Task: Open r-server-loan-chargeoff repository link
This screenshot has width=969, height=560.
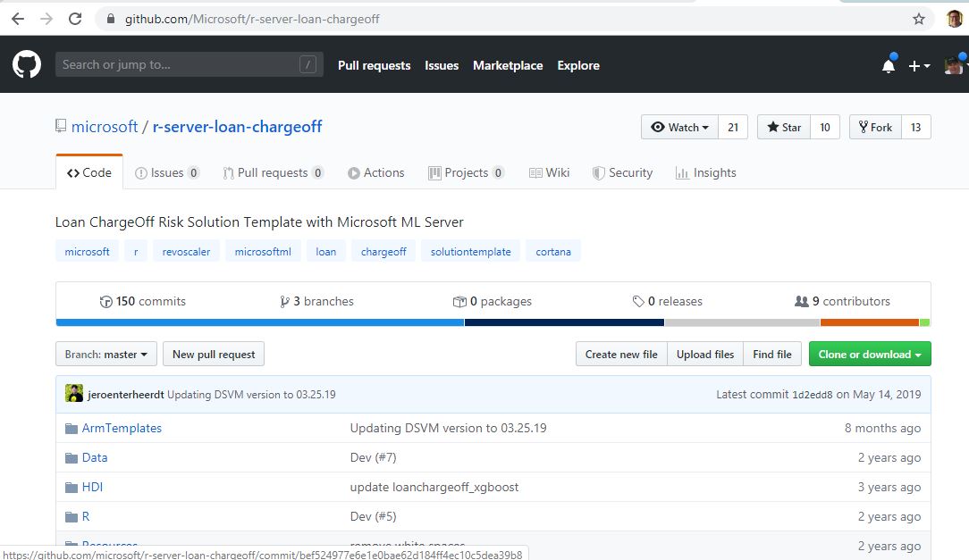Action: [237, 127]
